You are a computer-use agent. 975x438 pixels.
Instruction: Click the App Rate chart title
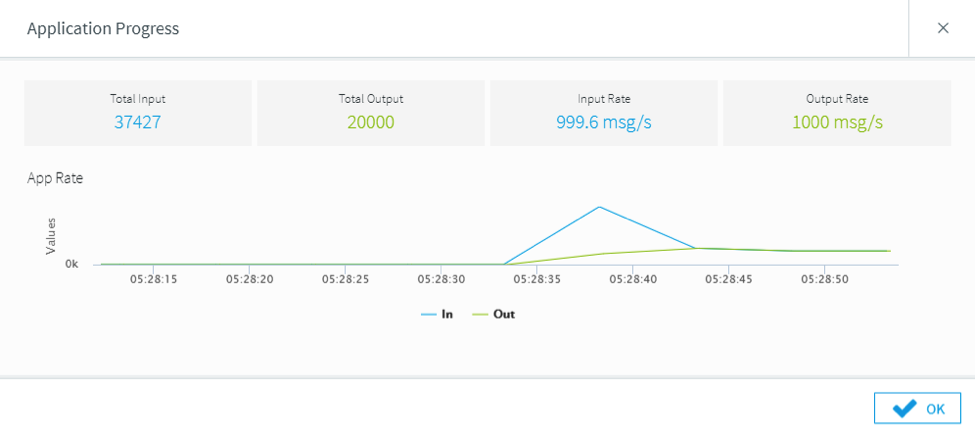point(55,178)
